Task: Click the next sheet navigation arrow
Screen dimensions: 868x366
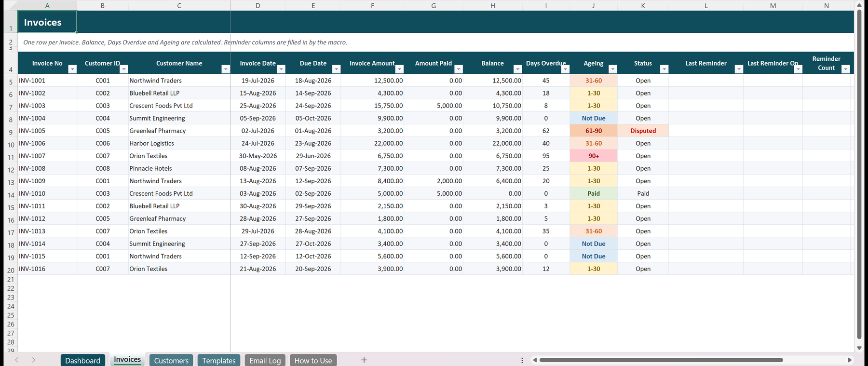Action: pos(33,360)
